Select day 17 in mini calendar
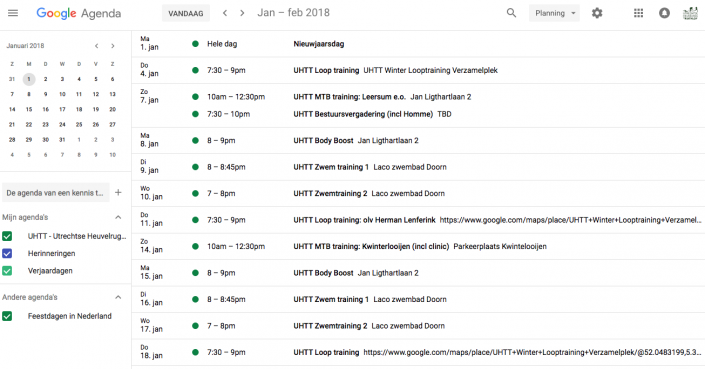 (62, 109)
